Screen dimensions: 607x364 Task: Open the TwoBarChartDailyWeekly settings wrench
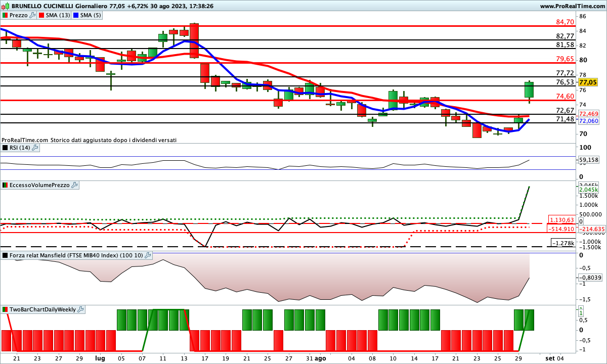(81, 309)
